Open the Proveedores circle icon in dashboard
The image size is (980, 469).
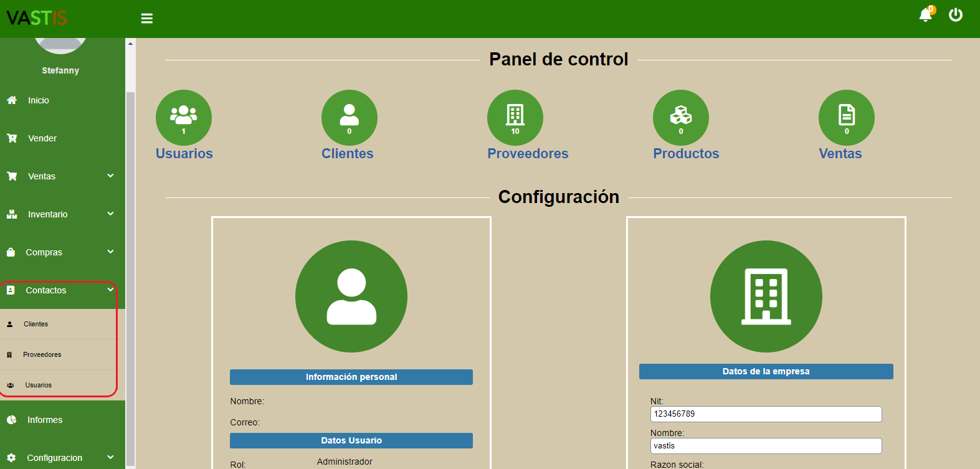515,118
